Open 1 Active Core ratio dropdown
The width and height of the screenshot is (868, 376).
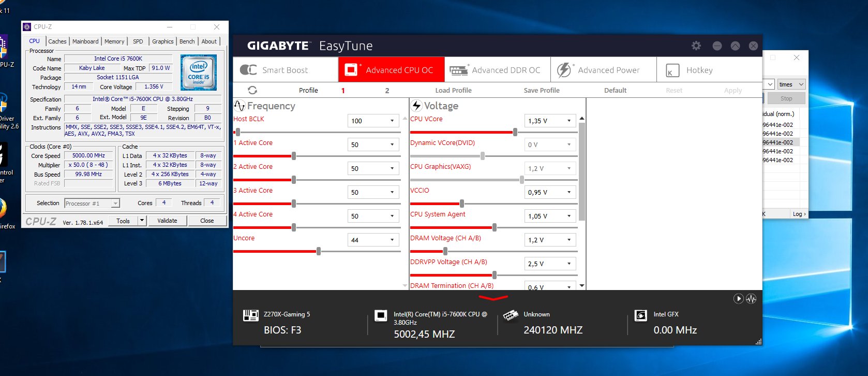(x=392, y=144)
